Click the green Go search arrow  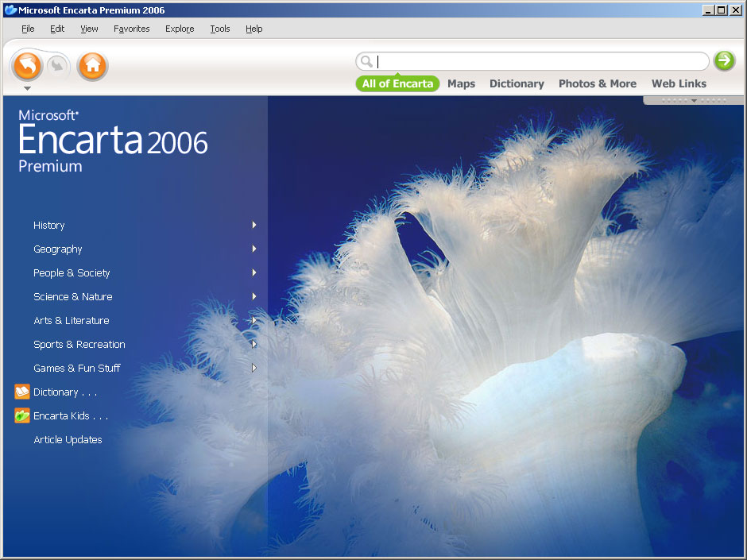point(724,60)
